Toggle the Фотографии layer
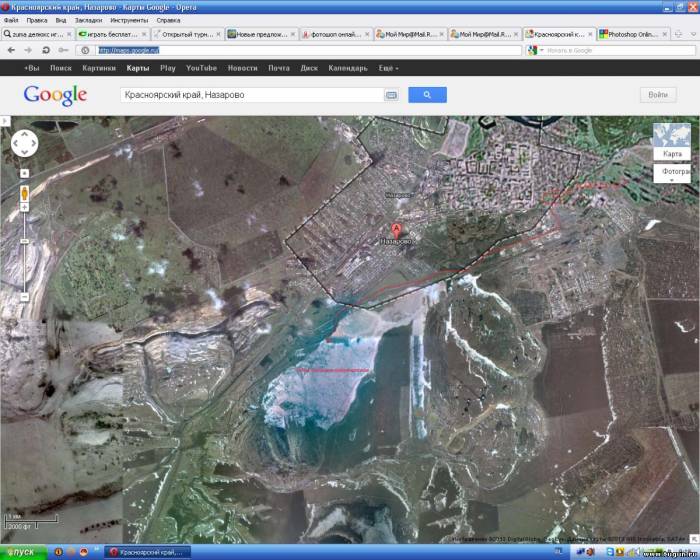This screenshot has width=700, height=560. pos(672,173)
